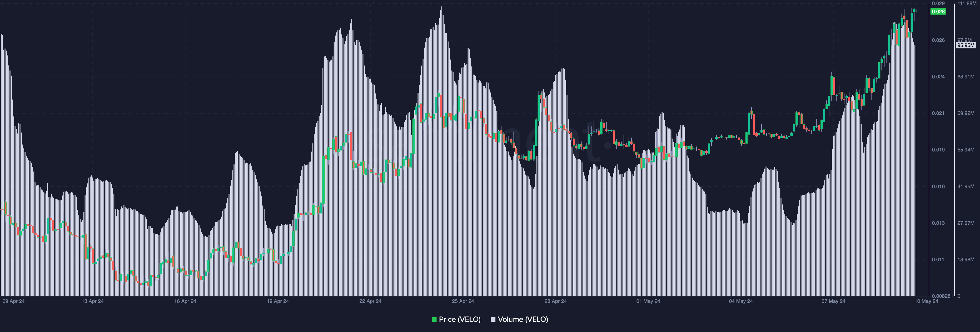Click the 0.029 price axis label
980x332 pixels.
coord(938,3)
